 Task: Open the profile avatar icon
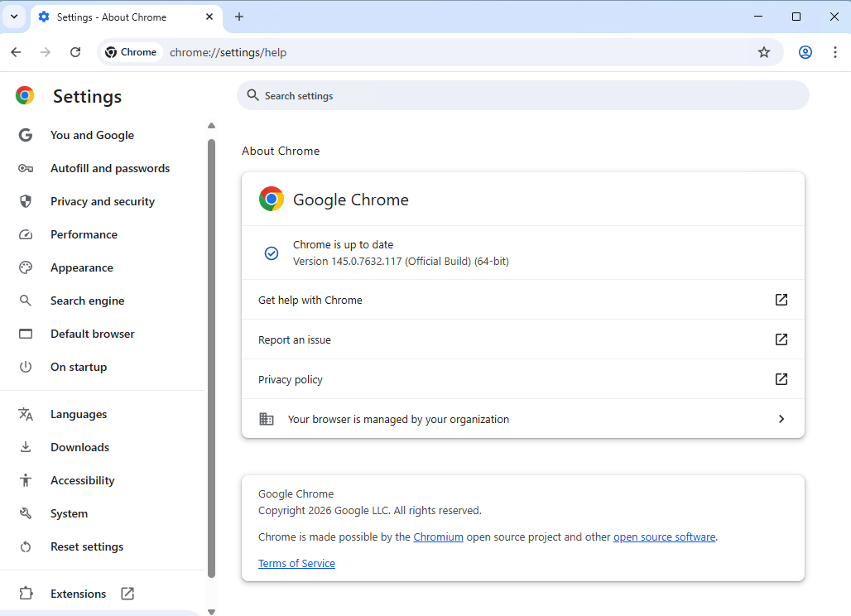805,52
